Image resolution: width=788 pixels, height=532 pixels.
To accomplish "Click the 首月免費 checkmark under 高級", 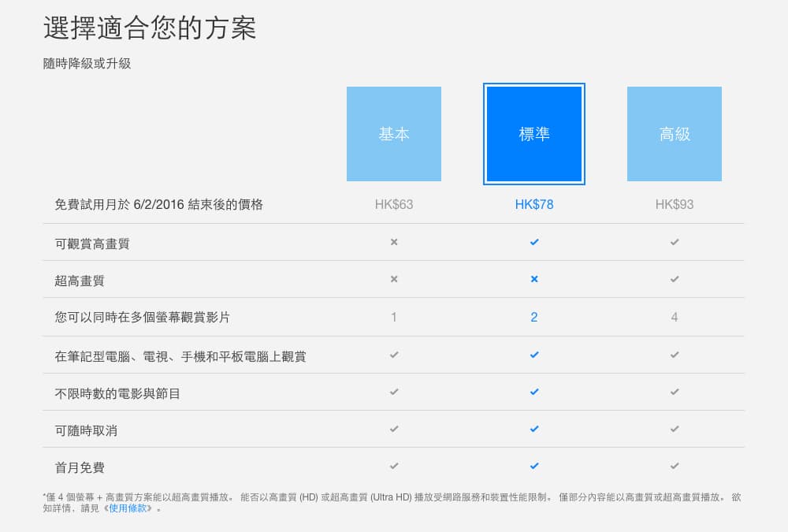I will pos(675,466).
